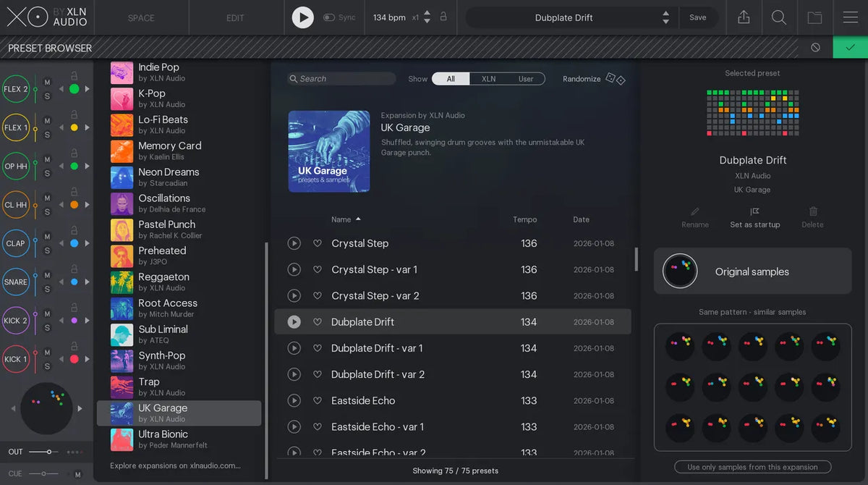Screen dimensions: 868x485
Task: Mute the KICK 1 track
Action: point(46,353)
